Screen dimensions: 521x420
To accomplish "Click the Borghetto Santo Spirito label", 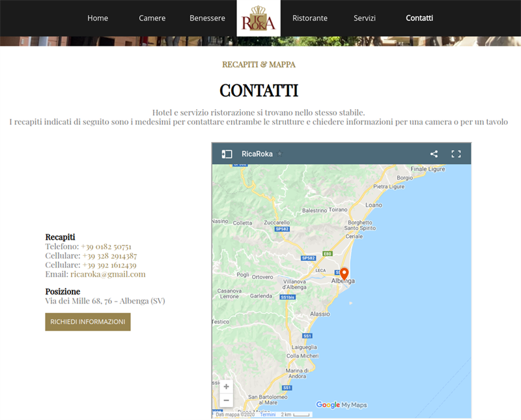I will pyautogui.click(x=360, y=225).
